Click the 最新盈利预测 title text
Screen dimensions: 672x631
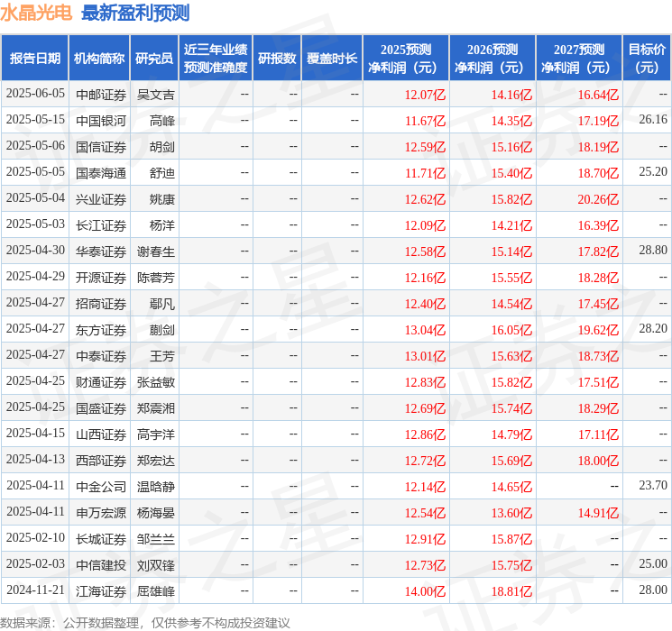pos(135,13)
